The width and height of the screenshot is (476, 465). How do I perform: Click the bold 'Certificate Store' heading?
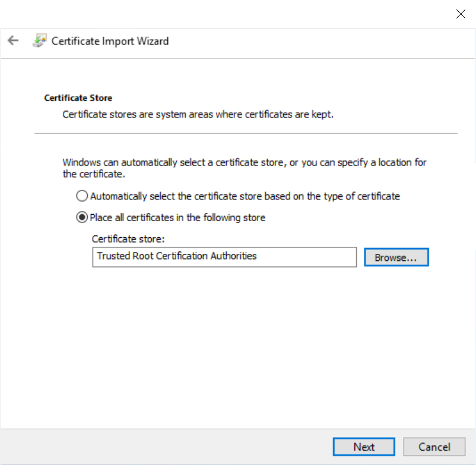click(78, 98)
